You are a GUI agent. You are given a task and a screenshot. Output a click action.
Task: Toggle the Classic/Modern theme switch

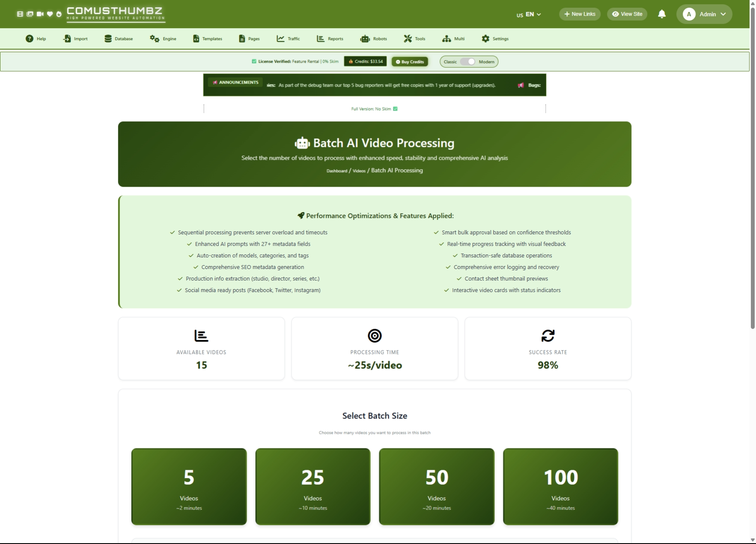468,62
